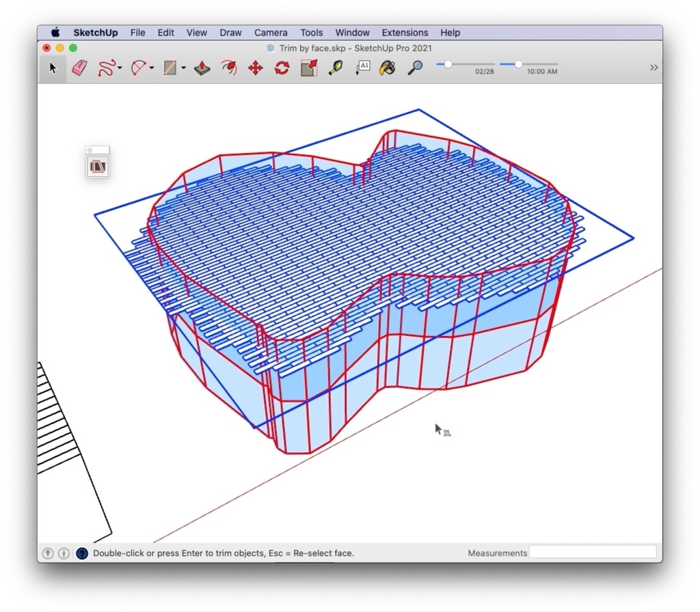Select the Scale tool
This screenshot has height=612, width=700.
tap(309, 68)
